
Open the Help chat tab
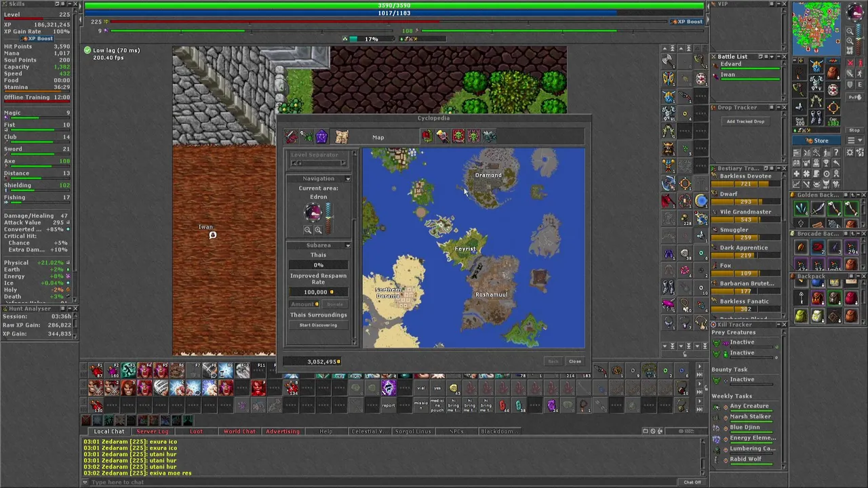[326, 432]
